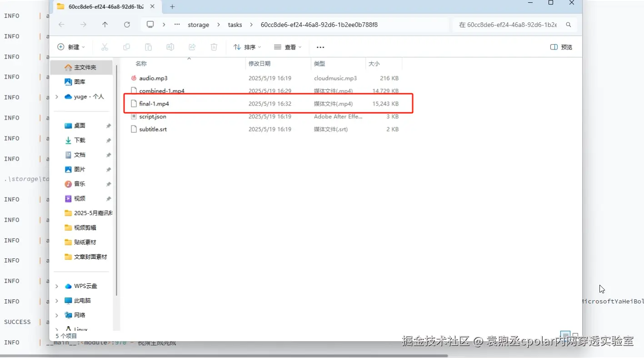The image size is (644, 358).
Task: Click the 60cc8de6 breadcrumb segment
Action: 319,25
